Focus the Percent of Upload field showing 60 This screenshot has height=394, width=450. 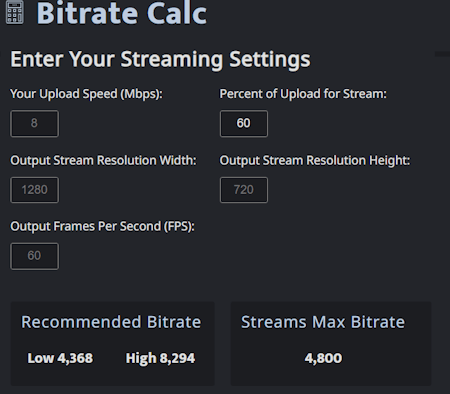coord(244,123)
